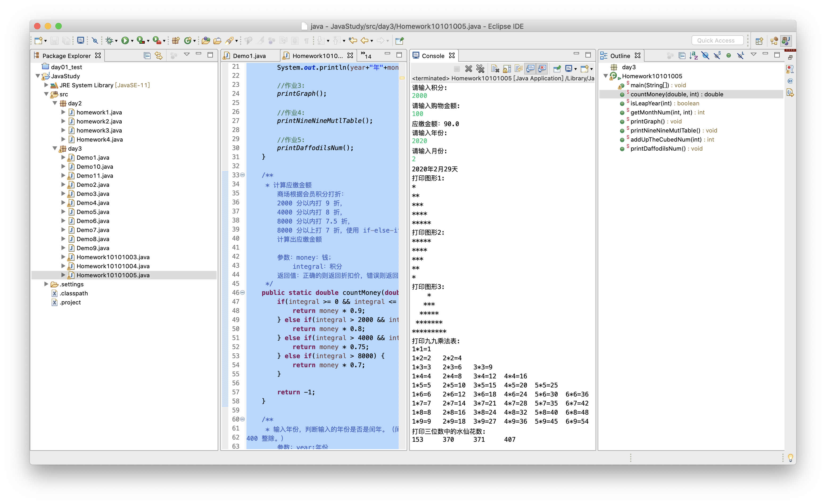
Task: Click the Skip All Breakpoints icon
Action: (95, 40)
